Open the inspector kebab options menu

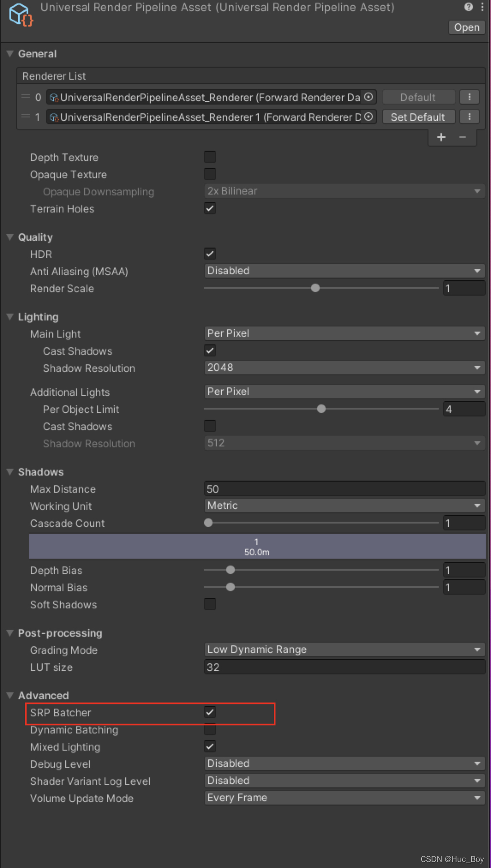482,7
